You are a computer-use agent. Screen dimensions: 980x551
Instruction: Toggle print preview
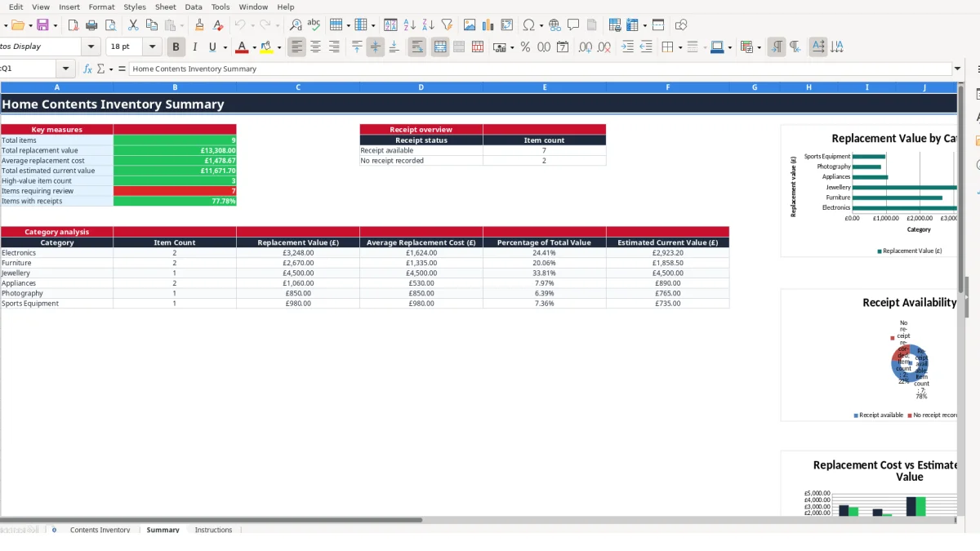[110, 25]
